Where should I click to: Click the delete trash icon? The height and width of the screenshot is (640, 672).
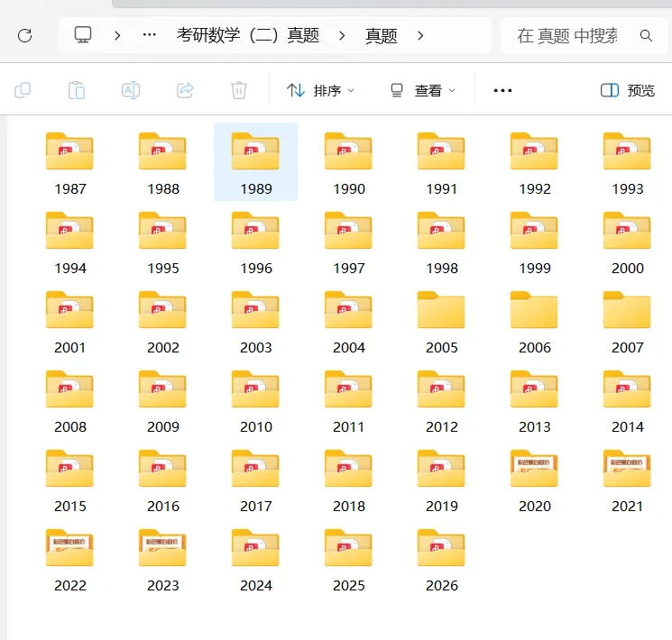click(239, 90)
